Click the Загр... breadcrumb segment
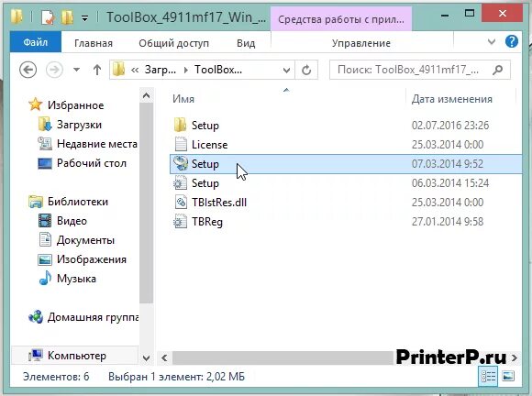The width and height of the screenshot is (532, 396). pyautogui.click(x=161, y=70)
